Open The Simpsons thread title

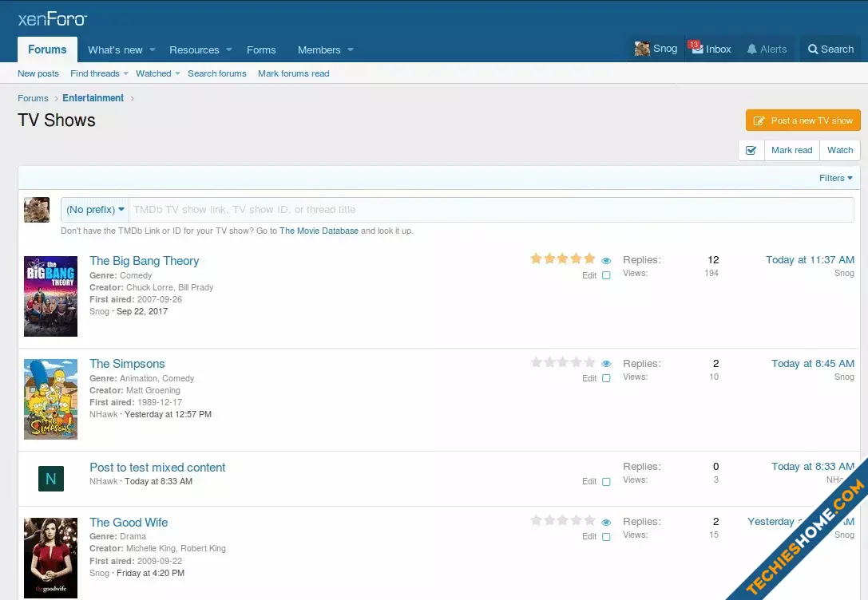click(127, 364)
